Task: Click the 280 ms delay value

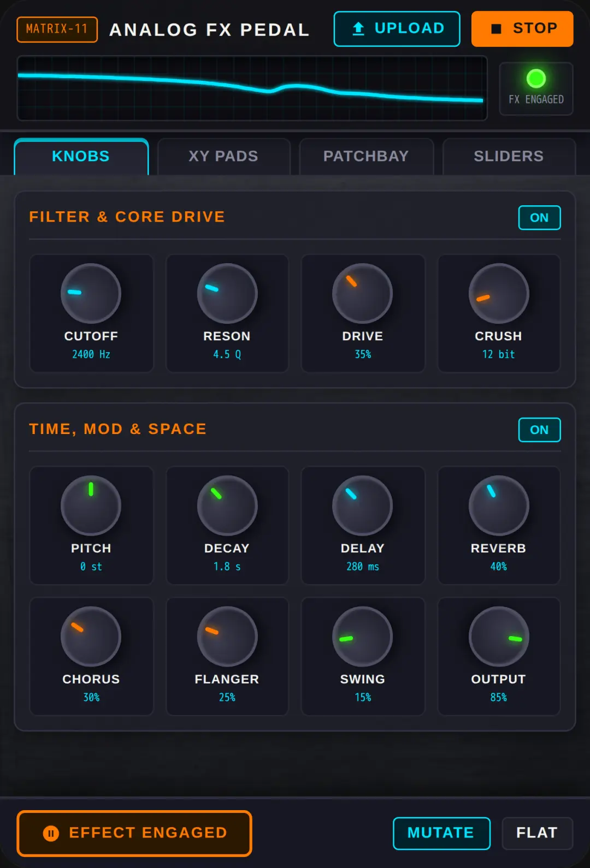Action: pyautogui.click(x=363, y=567)
